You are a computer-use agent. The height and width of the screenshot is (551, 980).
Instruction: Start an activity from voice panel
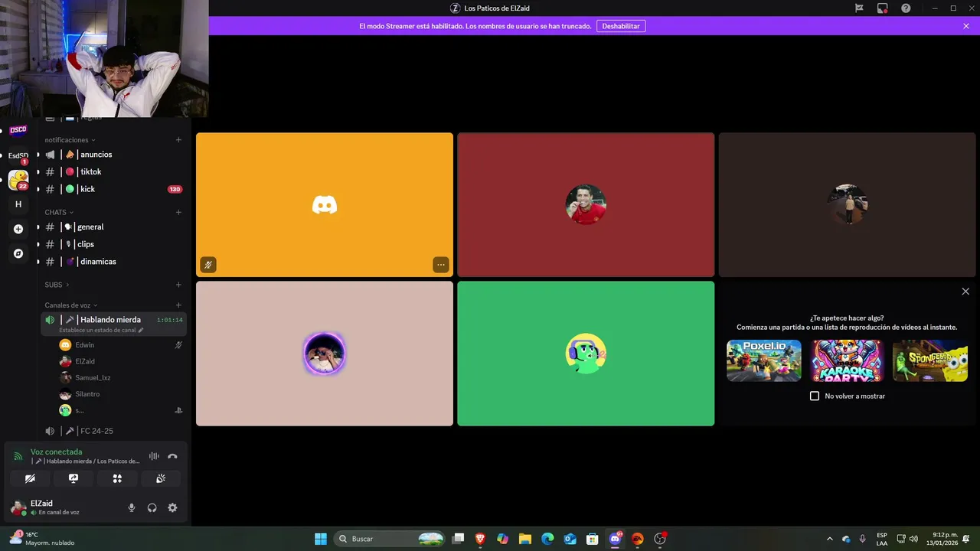[x=117, y=478]
